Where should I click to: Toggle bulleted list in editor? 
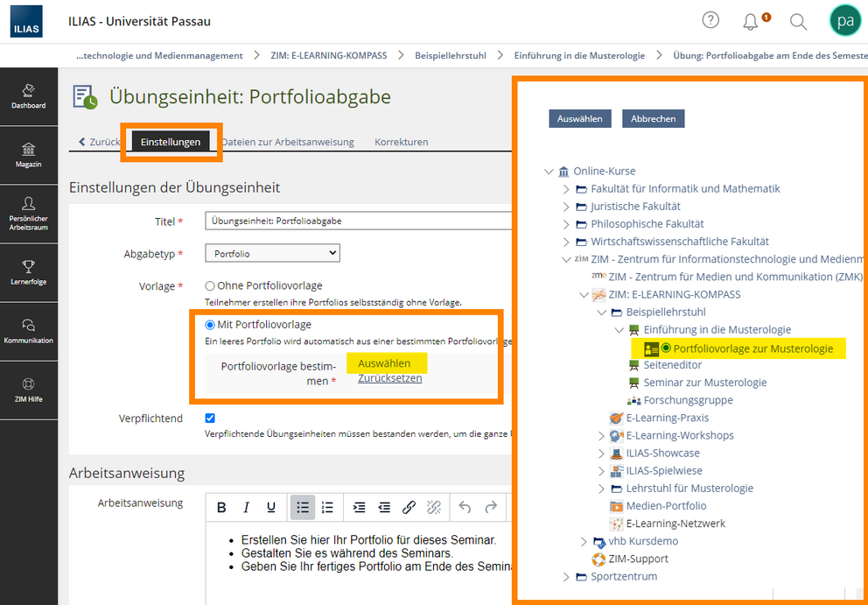(303, 508)
